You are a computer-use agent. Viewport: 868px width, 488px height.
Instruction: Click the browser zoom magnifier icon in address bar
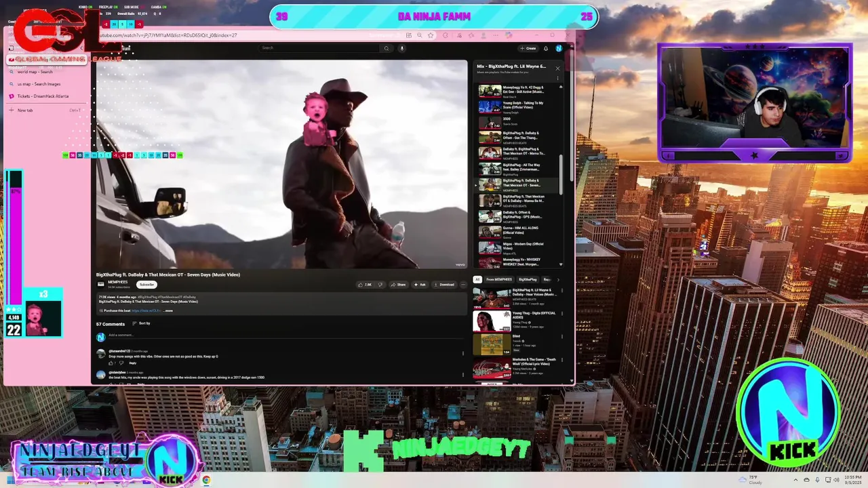tap(419, 35)
